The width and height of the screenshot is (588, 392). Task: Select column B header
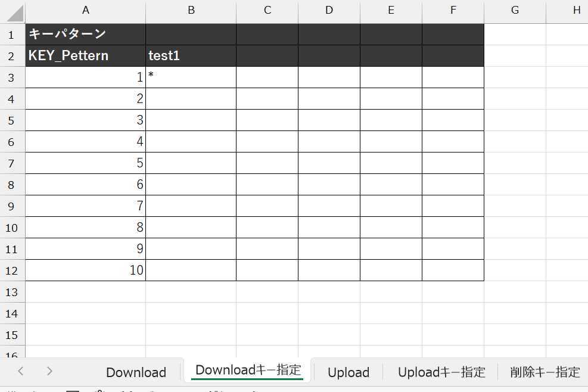191,10
